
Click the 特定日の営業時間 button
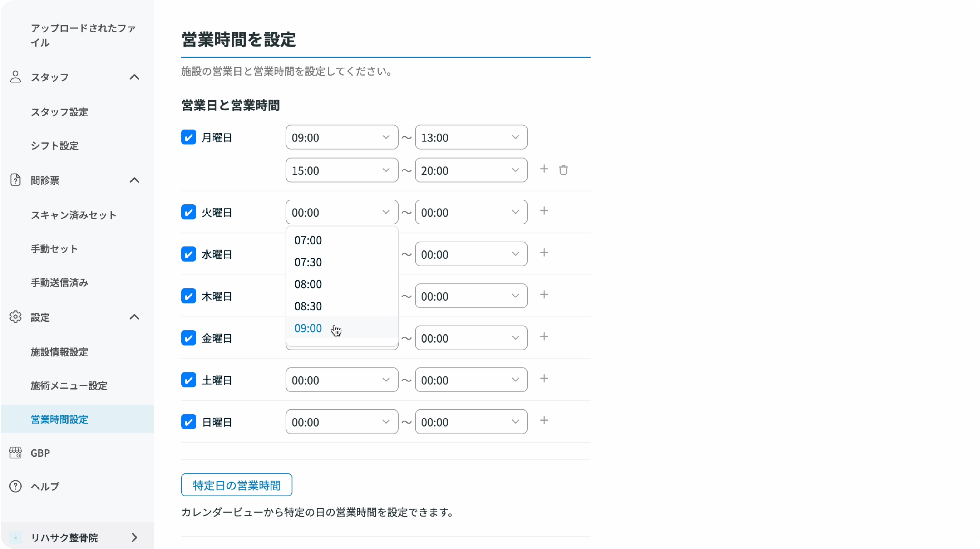(236, 485)
